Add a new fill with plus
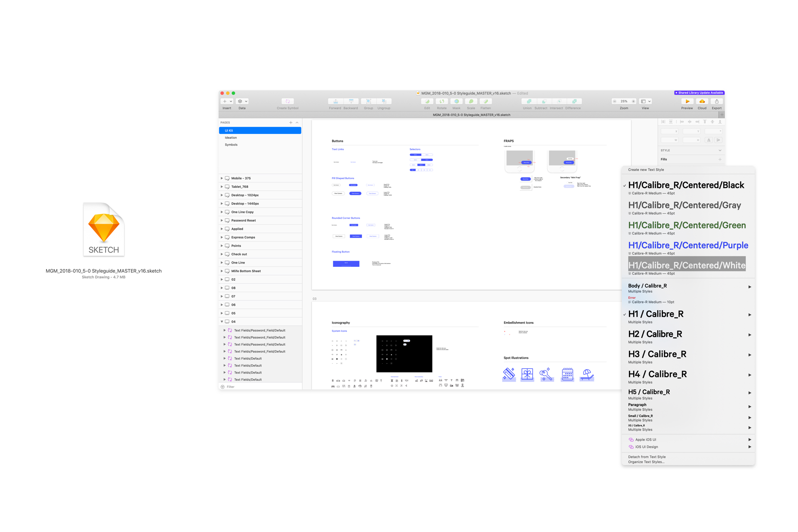This screenshot has width=798, height=532. point(720,159)
